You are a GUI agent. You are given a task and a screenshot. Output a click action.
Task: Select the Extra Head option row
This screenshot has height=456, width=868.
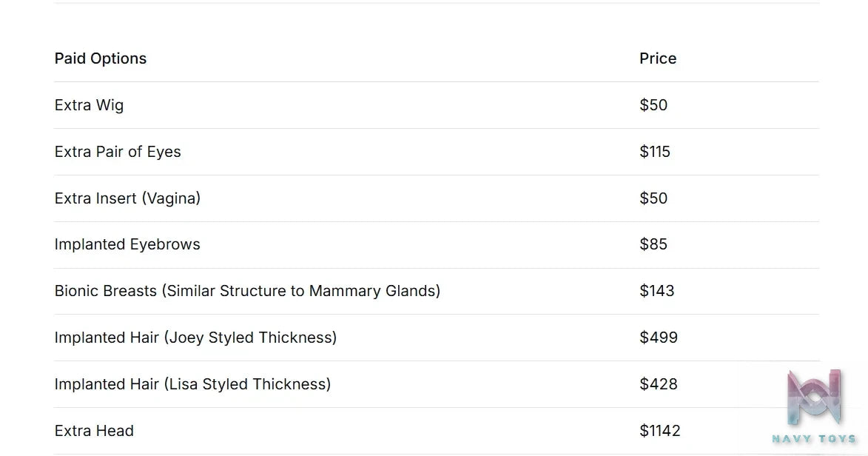point(436,431)
